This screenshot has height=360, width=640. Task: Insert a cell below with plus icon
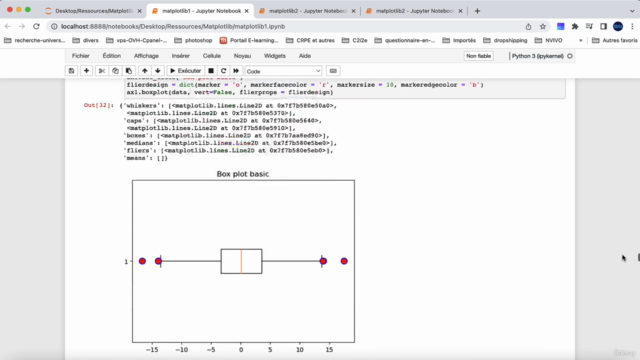tap(87, 71)
